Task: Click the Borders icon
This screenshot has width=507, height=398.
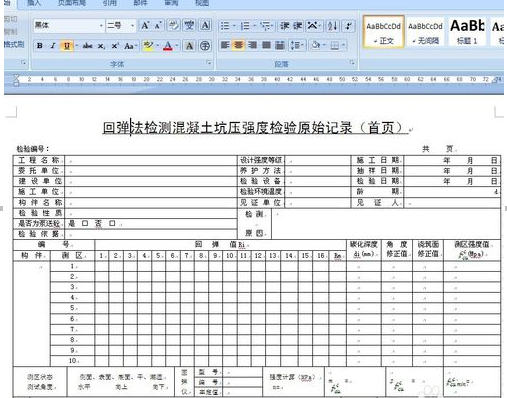Action: point(334,45)
